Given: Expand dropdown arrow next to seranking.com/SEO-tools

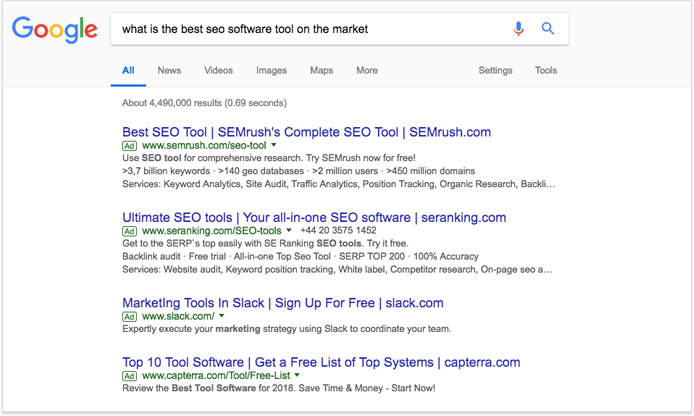Looking at the screenshot, I should pos(289,230).
